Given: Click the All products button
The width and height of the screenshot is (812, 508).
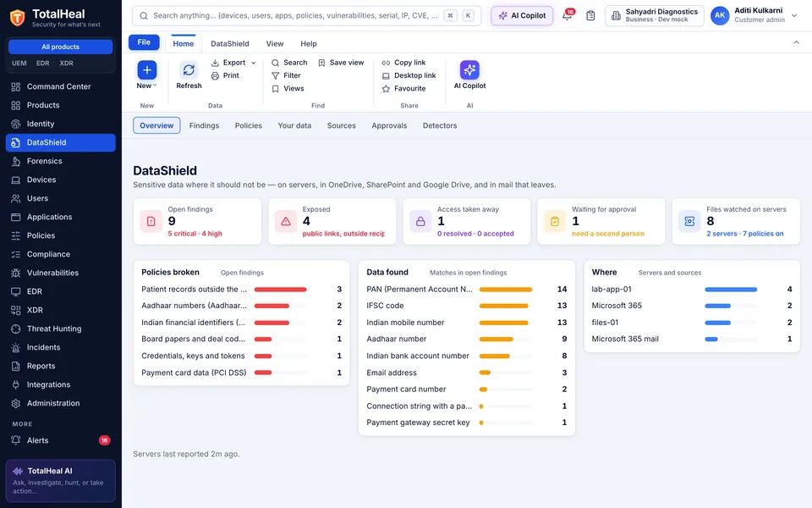Looking at the screenshot, I should click(x=61, y=47).
